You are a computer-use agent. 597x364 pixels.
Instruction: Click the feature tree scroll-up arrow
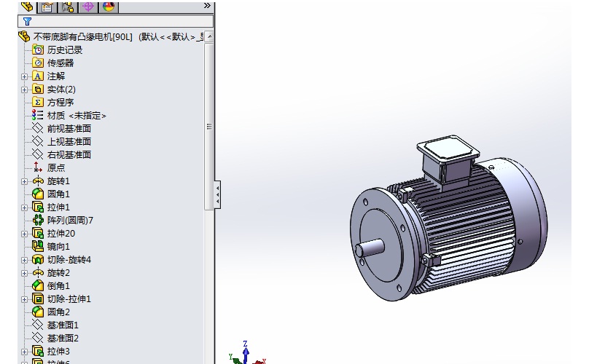[209, 36]
